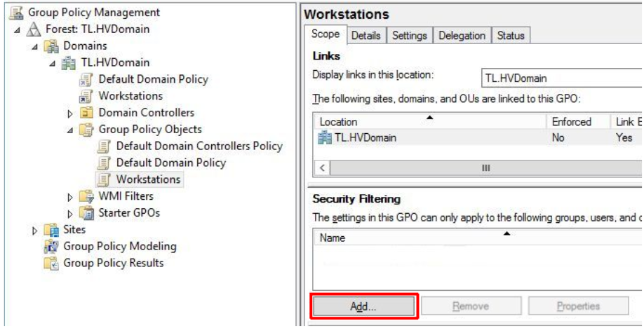644x328 pixels.
Task: Open the Display links location dropdown
Action: (x=561, y=78)
